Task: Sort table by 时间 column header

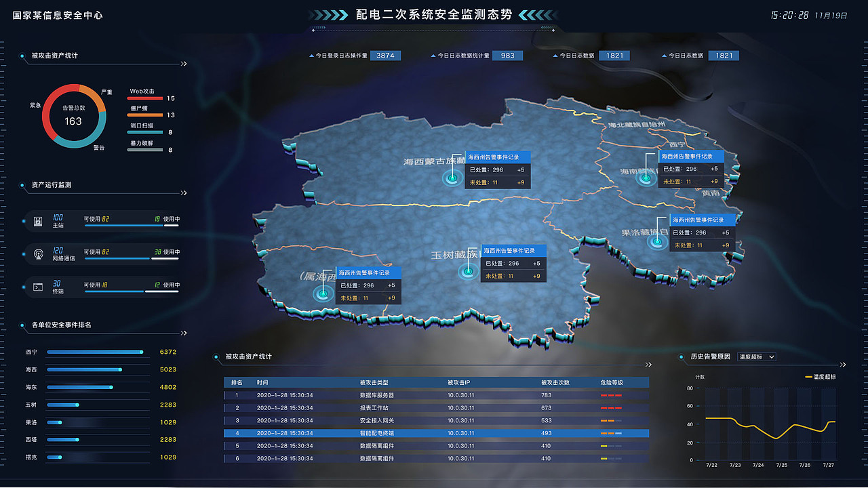Action: pos(262,382)
